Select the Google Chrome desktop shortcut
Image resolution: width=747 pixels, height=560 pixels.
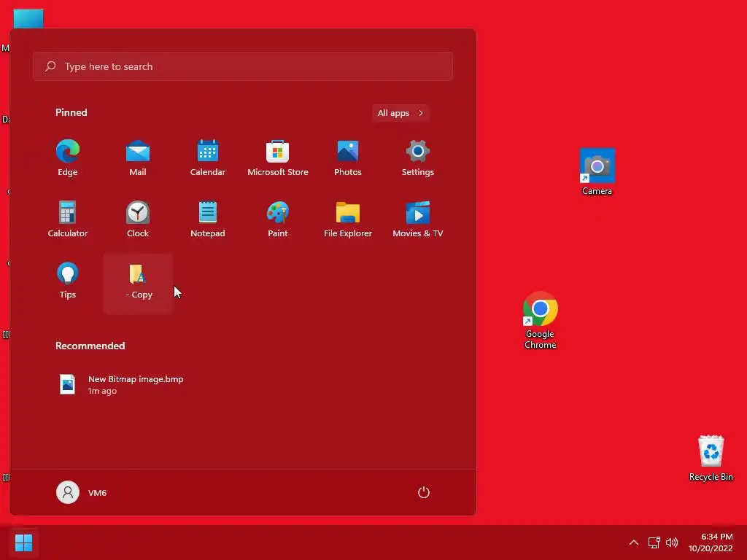(540, 321)
